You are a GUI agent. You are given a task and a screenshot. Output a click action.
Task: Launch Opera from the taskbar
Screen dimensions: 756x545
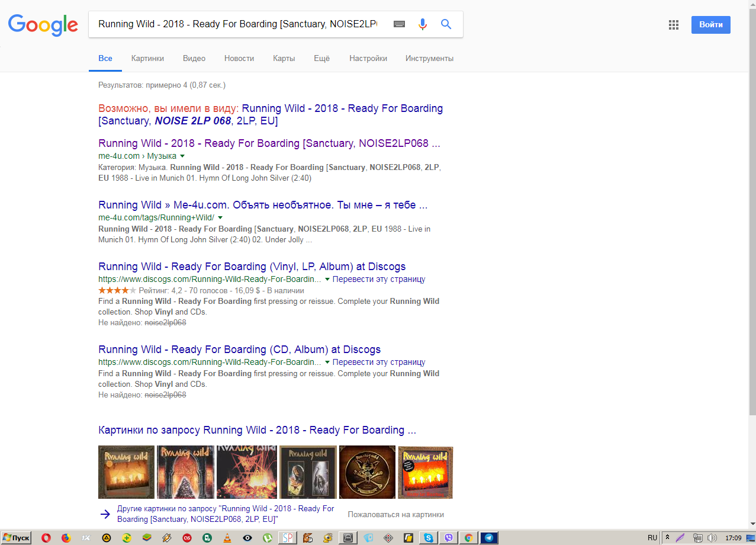pos(46,538)
